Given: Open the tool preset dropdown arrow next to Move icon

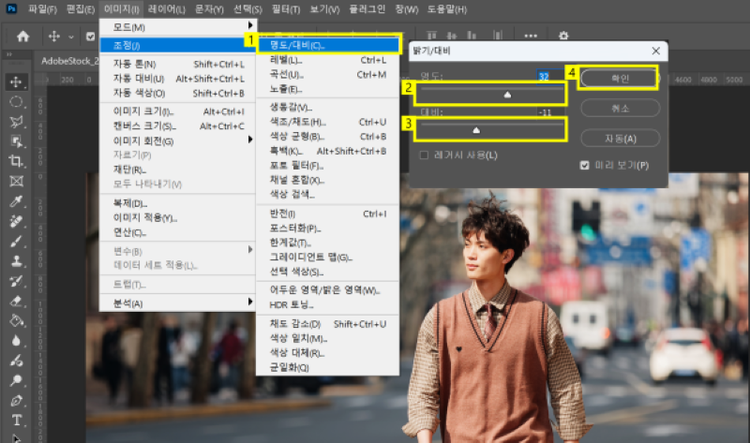Looking at the screenshot, I should 71,37.
